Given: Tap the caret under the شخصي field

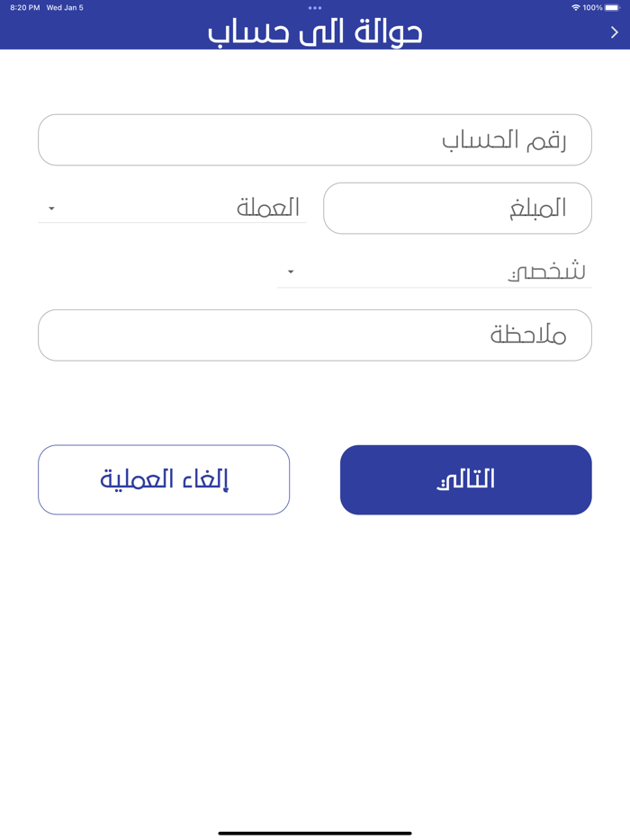Looking at the screenshot, I should pos(289,272).
